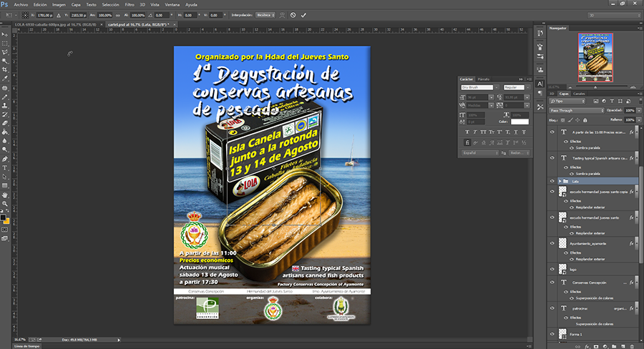Cancel the transform in options bar
Image resolution: width=644 pixels, height=349 pixels.
point(293,15)
